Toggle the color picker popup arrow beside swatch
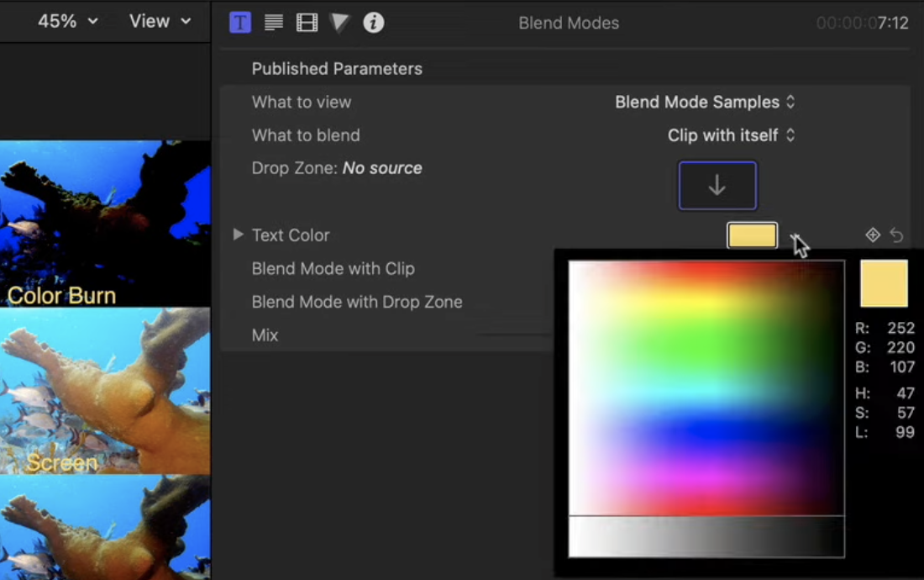This screenshot has height=580, width=924. coord(795,235)
